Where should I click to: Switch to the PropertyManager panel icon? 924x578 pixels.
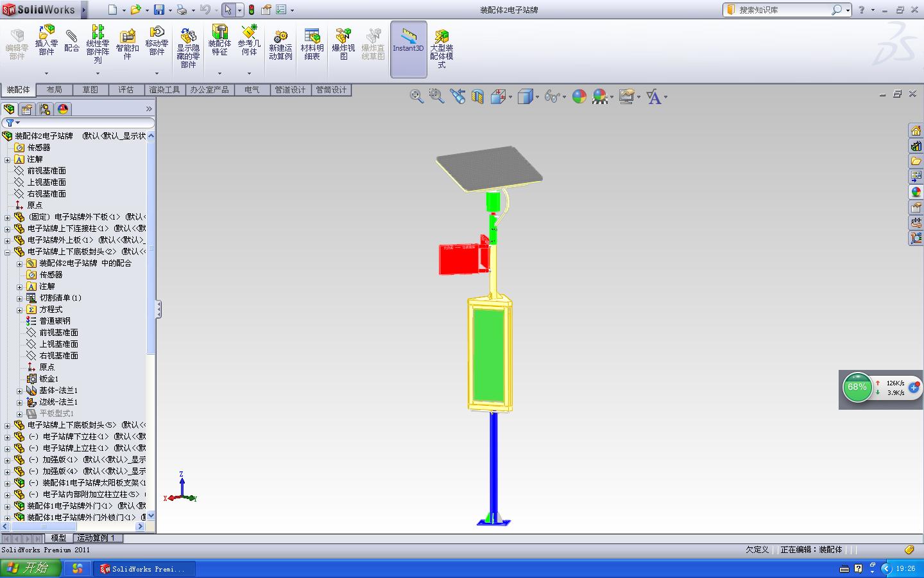coord(27,109)
